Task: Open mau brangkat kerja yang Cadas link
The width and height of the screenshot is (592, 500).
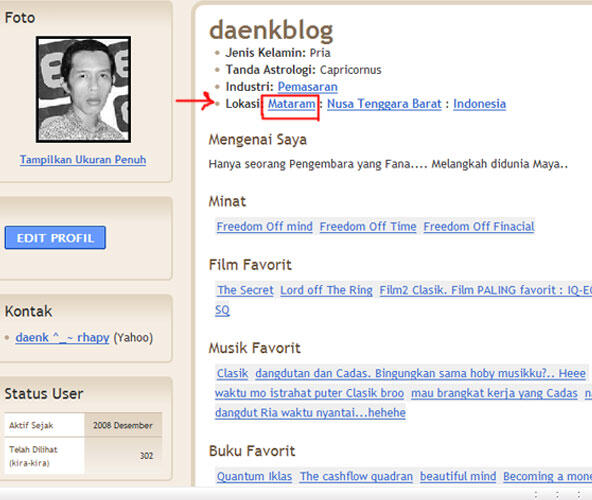Action: pyautogui.click(x=495, y=393)
